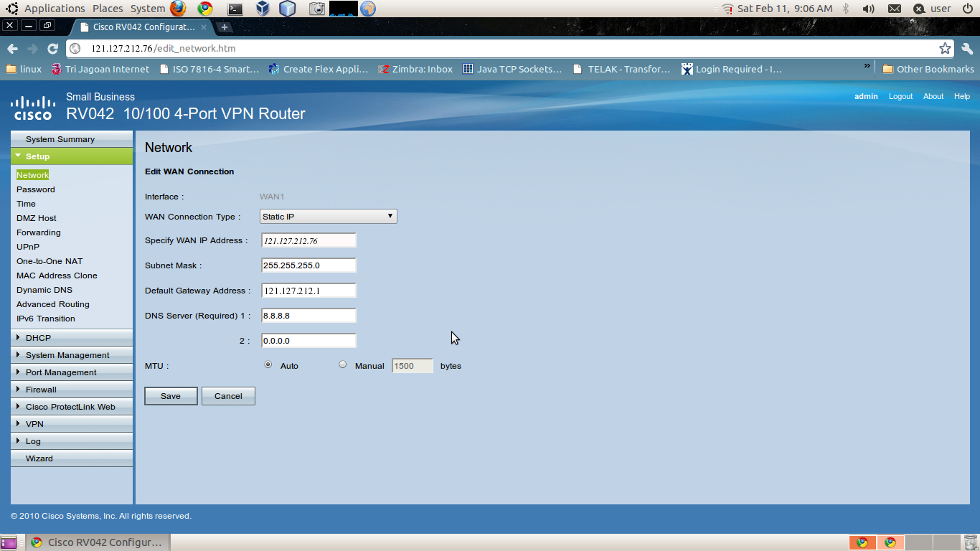Click the Bluetooth indicator icon
980x551 pixels.
pyautogui.click(x=846, y=9)
